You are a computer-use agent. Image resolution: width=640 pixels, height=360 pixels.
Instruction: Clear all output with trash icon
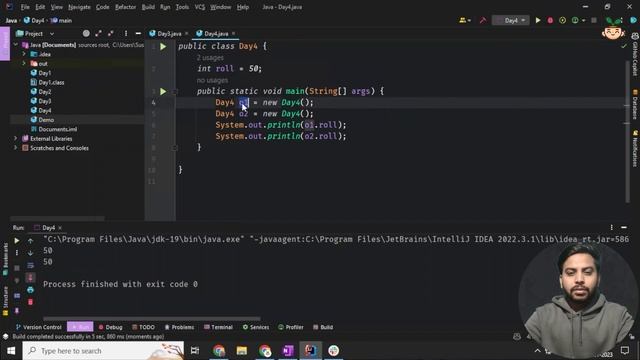coord(30,302)
